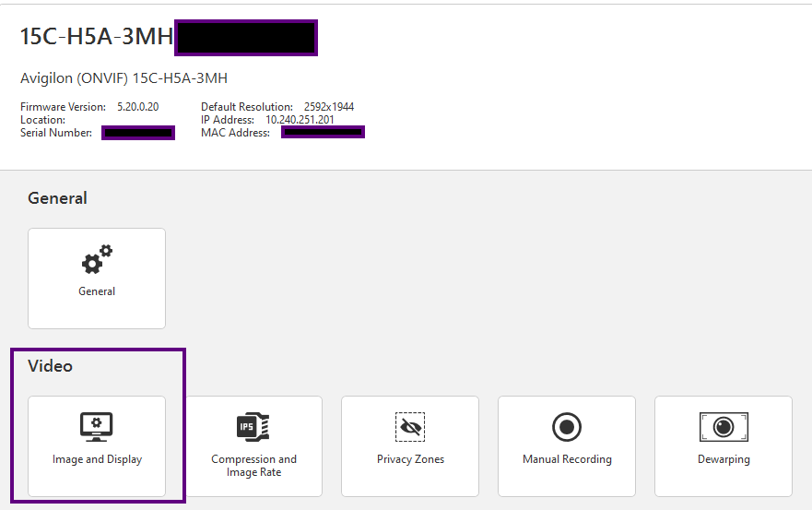Open the Image and Display monitor icon
The height and width of the screenshot is (510, 812).
click(97, 427)
